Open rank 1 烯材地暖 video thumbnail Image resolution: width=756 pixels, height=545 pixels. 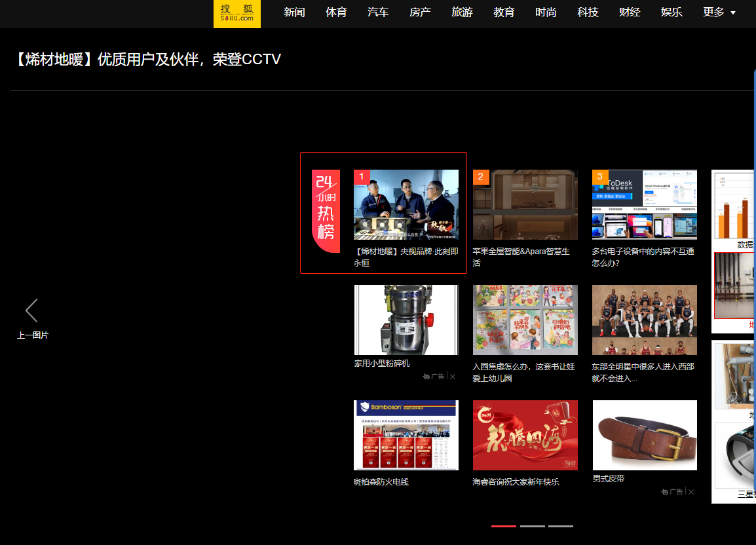coord(406,204)
